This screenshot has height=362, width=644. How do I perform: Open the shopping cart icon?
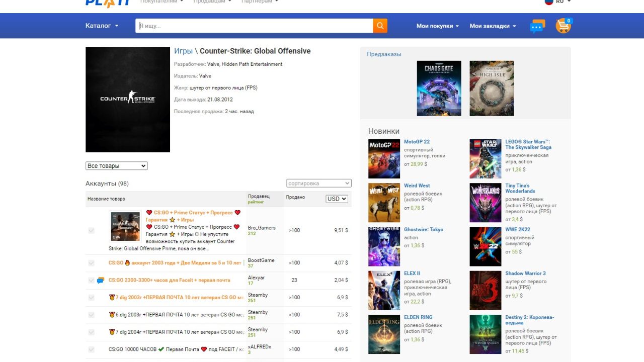pyautogui.click(x=563, y=26)
